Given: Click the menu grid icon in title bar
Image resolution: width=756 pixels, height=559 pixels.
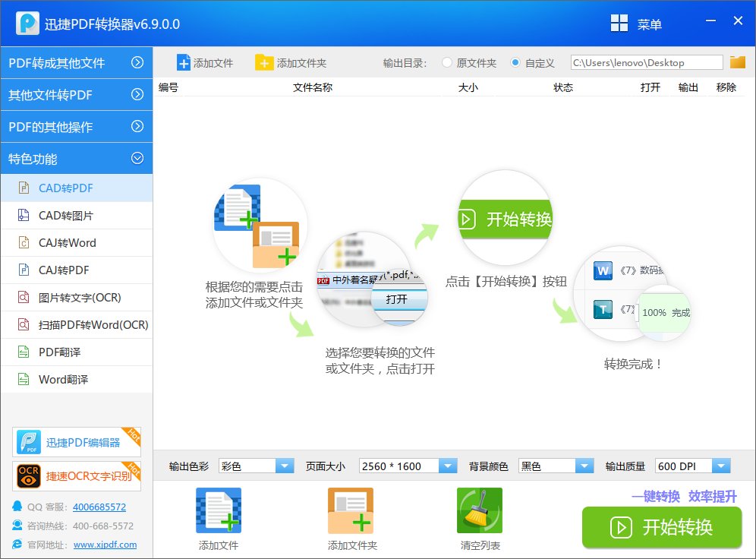Looking at the screenshot, I should [x=619, y=23].
